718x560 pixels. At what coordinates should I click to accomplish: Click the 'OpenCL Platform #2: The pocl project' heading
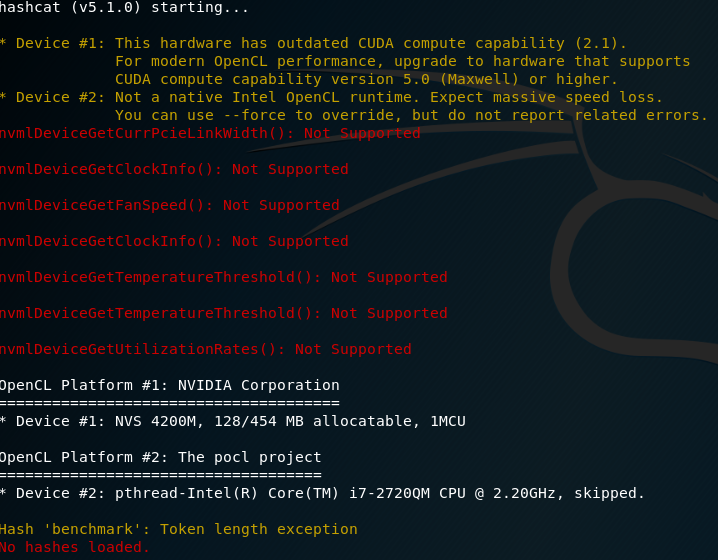pyautogui.click(x=160, y=457)
